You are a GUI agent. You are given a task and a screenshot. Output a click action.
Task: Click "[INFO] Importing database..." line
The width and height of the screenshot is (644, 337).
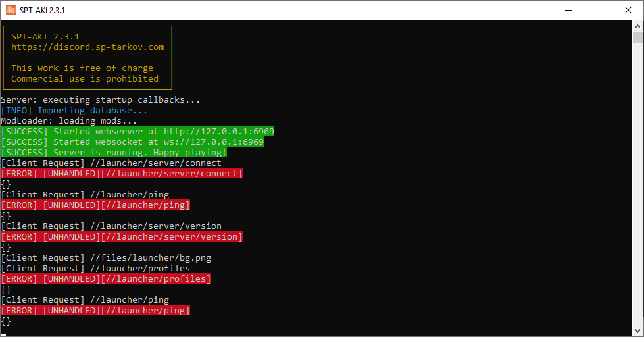pos(74,110)
